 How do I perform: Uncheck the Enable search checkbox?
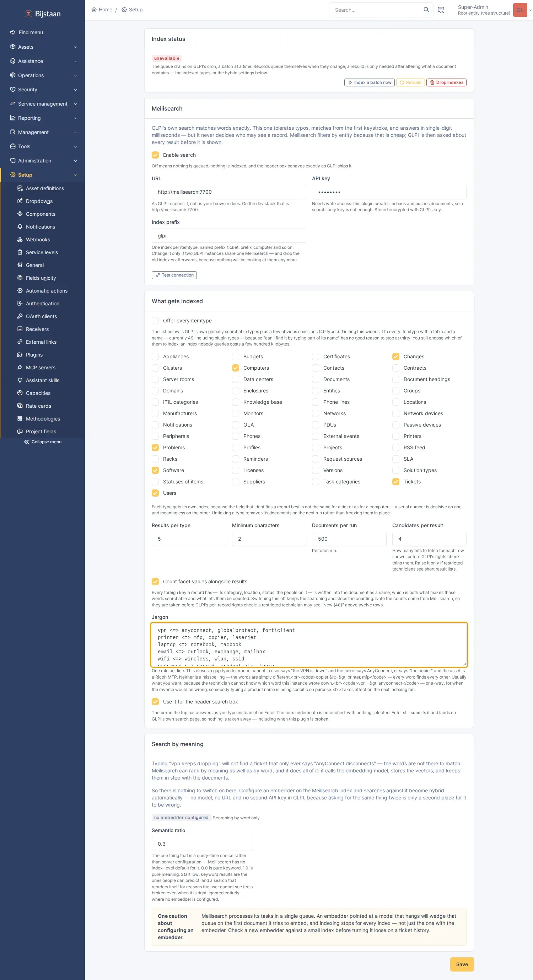coord(155,155)
